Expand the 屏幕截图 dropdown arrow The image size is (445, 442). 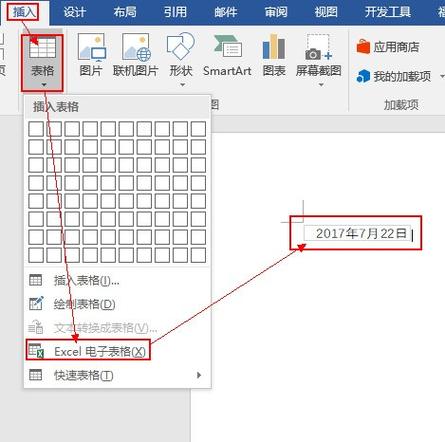click(321, 85)
